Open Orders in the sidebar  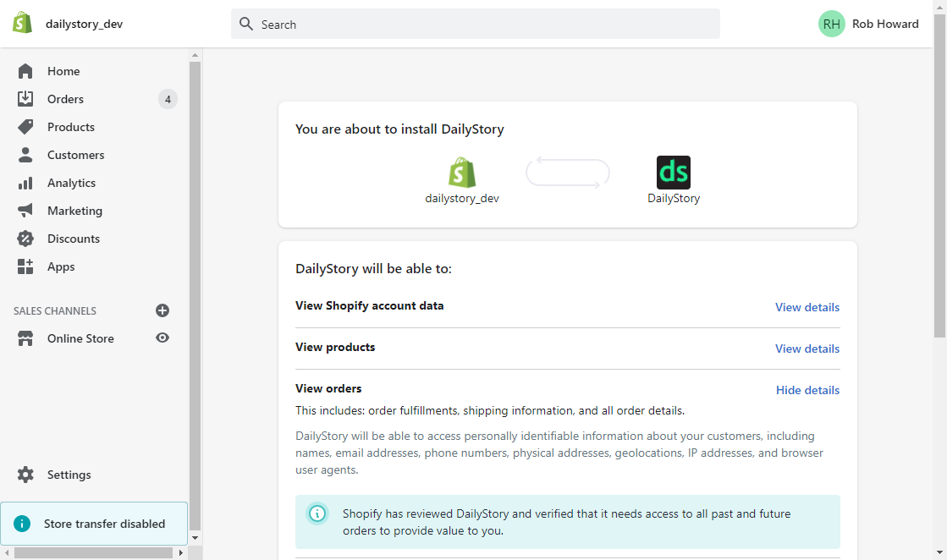point(65,99)
